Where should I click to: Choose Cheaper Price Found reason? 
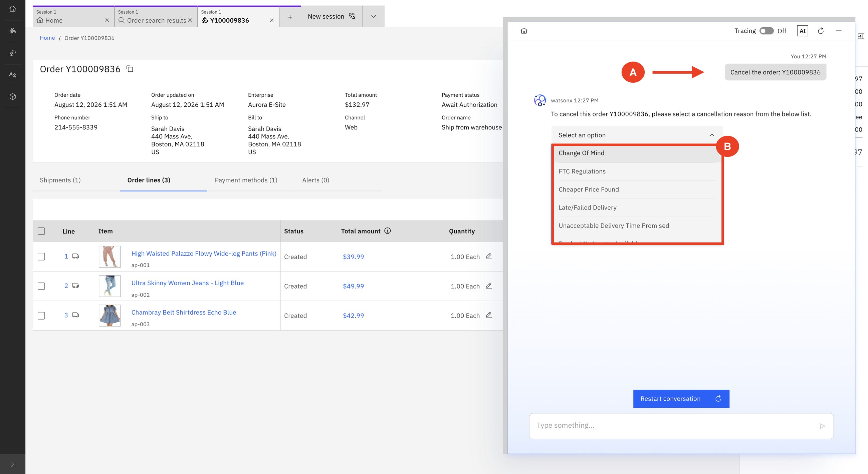637,189
